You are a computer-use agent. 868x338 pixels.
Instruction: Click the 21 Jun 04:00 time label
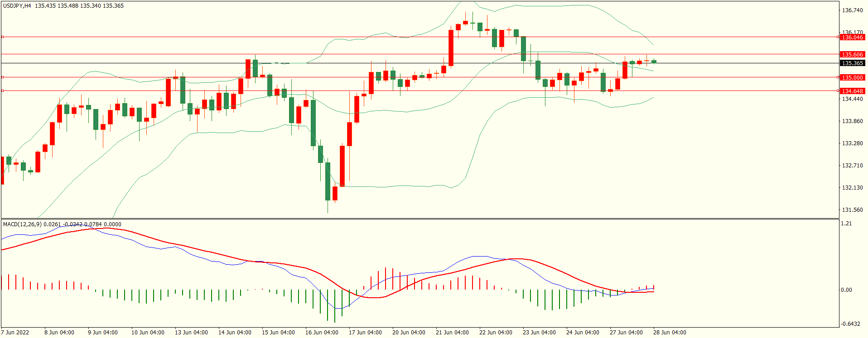452,333
